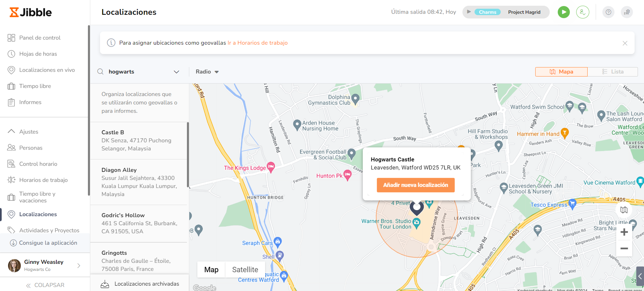Click the Horarios de trabajo icon
The height and width of the screenshot is (291, 644).
[x=11, y=180]
